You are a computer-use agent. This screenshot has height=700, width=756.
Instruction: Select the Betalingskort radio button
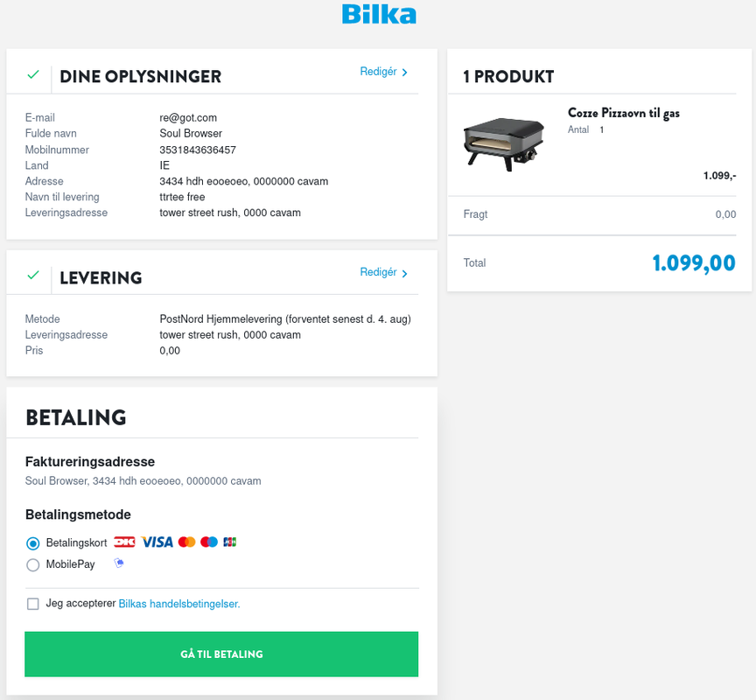(x=33, y=543)
